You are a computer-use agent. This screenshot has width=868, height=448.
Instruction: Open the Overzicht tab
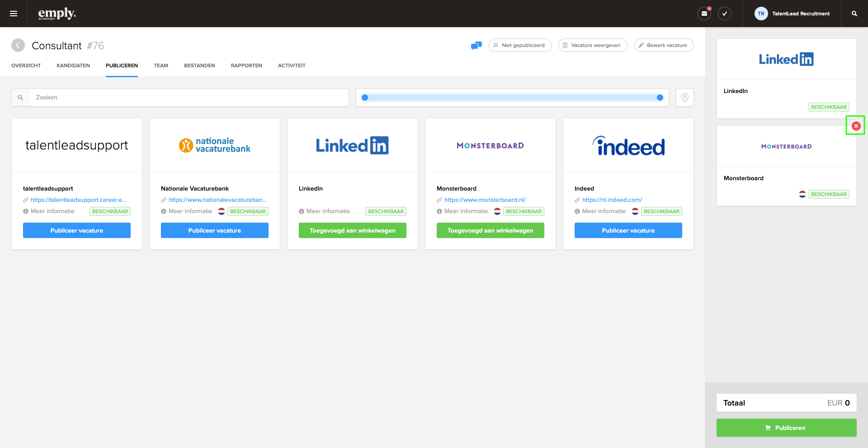pyautogui.click(x=26, y=65)
